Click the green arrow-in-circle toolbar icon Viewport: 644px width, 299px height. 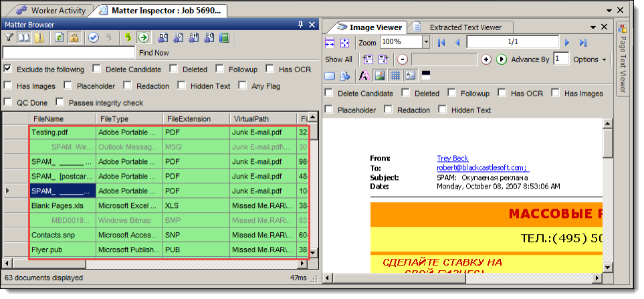coord(143,37)
